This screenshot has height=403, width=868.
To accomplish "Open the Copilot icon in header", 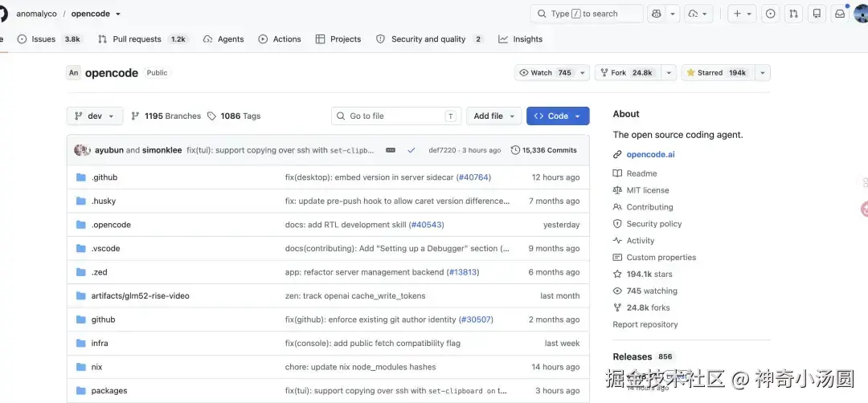I will (657, 14).
